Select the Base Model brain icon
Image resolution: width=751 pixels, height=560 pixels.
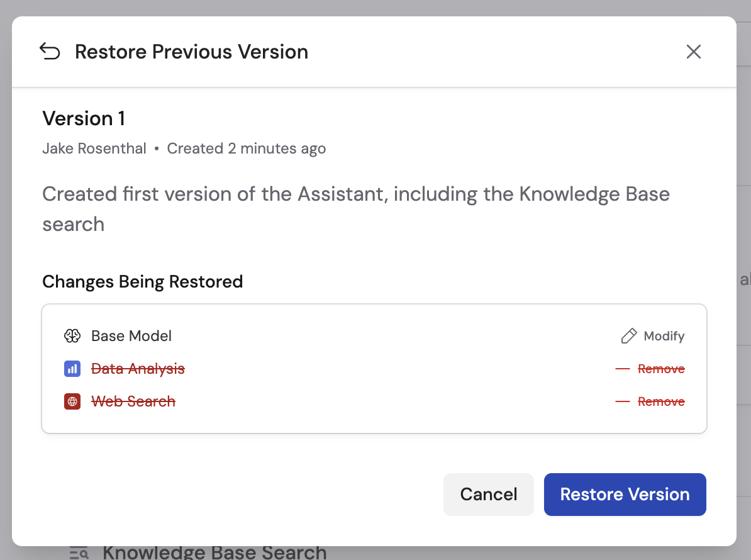72,336
